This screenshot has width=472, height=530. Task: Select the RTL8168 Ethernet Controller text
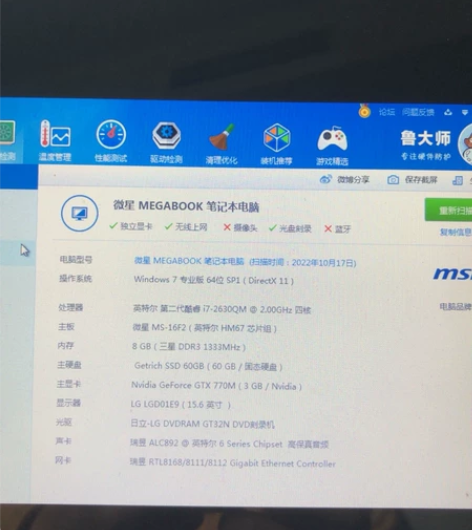(x=233, y=463)
